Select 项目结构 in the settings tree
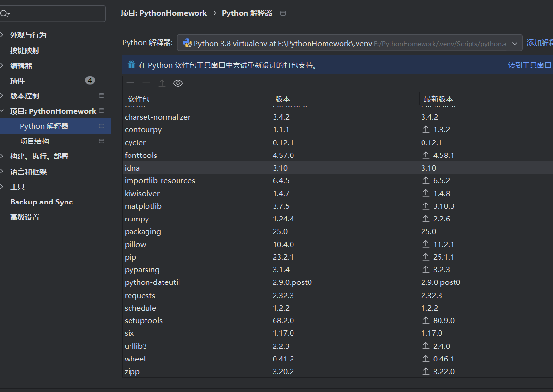Screen dimensions: 553x392 [34, 141]
